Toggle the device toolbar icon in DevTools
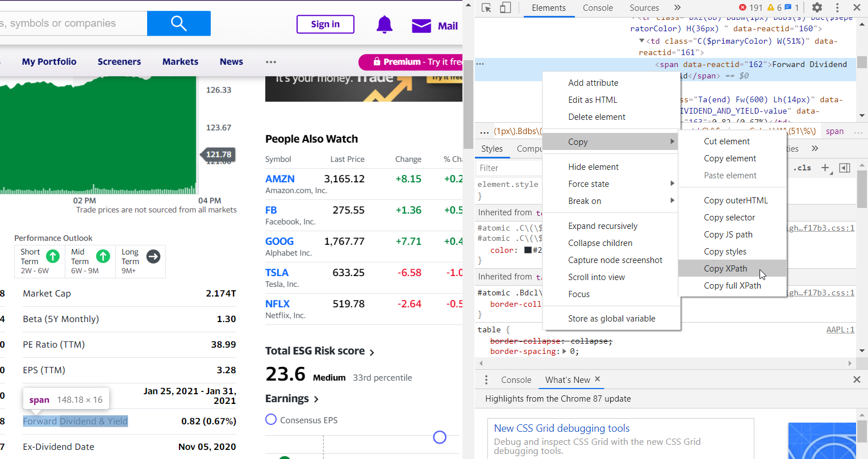Image resolution: width=868 pixels, height=459 pixels. tap(506, 7)
